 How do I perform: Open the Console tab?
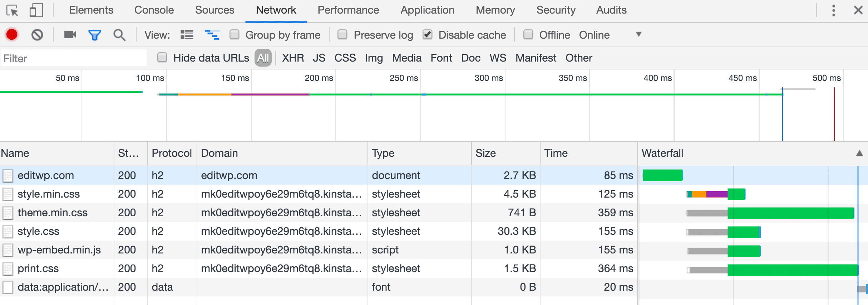(154, 10)
